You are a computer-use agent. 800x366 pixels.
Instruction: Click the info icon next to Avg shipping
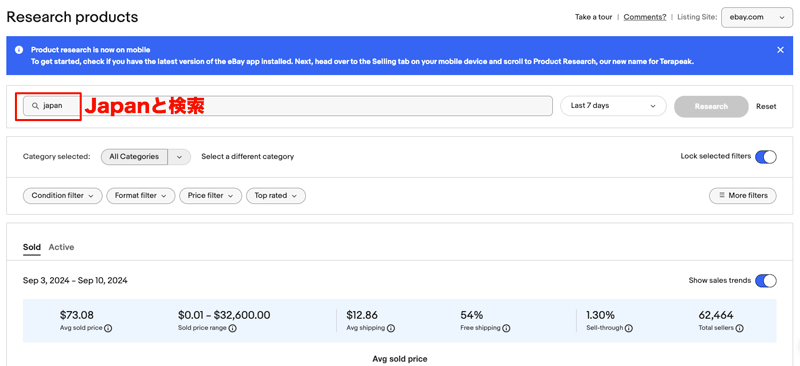pyautogui.click(x=391, y=328)
